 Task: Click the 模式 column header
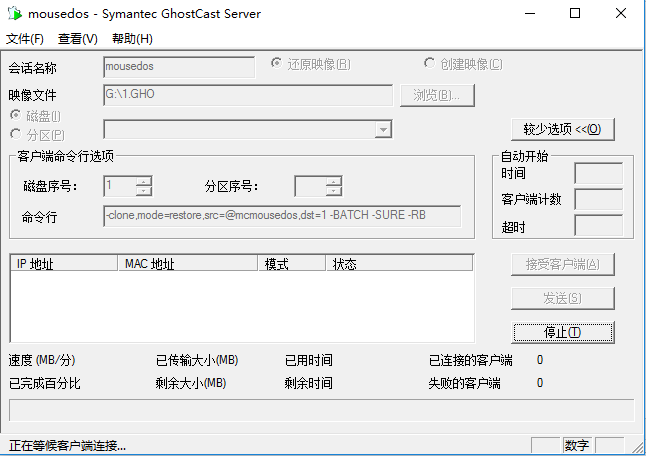[292, 263]
